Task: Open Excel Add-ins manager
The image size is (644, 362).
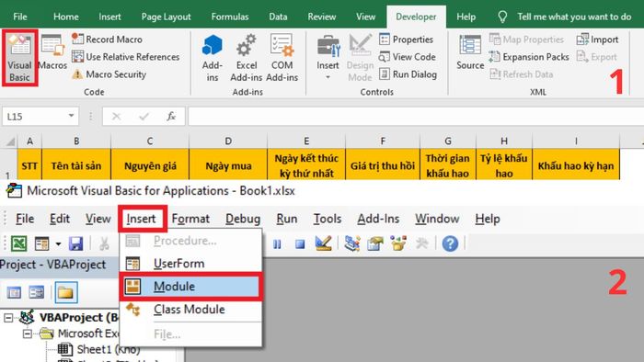Action: 247,58
